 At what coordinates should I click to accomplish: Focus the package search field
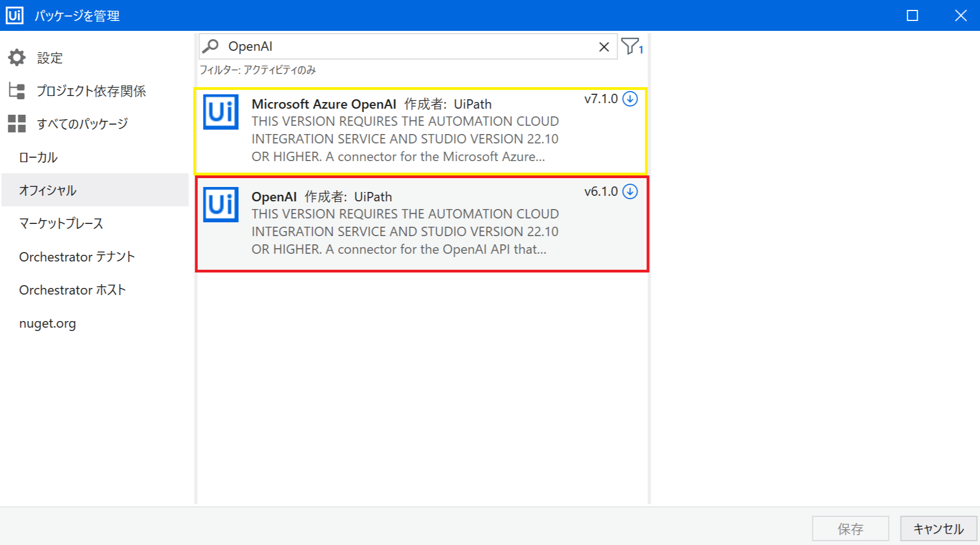tap(408, 46)
